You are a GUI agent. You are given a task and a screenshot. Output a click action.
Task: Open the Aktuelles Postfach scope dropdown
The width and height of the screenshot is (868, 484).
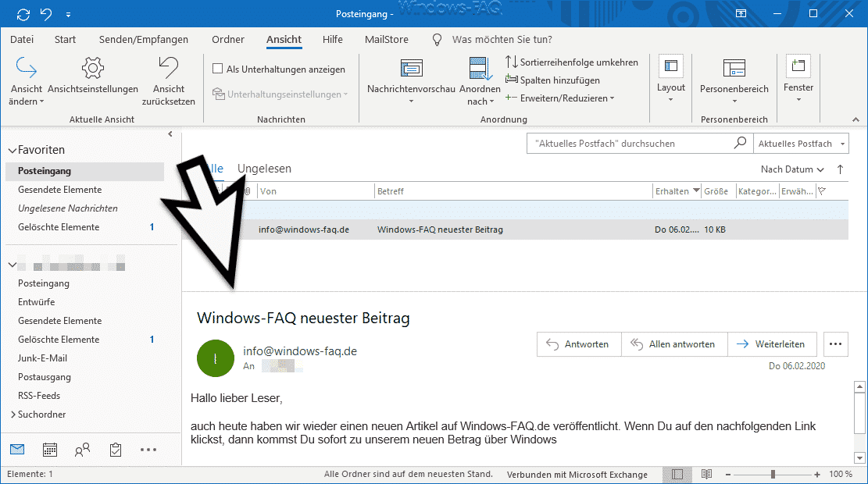(x=801, y=144)
